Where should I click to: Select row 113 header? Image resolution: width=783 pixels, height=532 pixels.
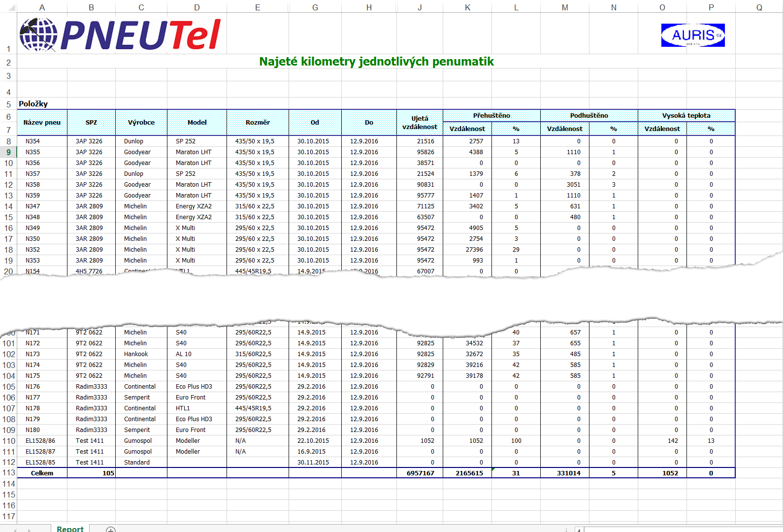[8, 473]
